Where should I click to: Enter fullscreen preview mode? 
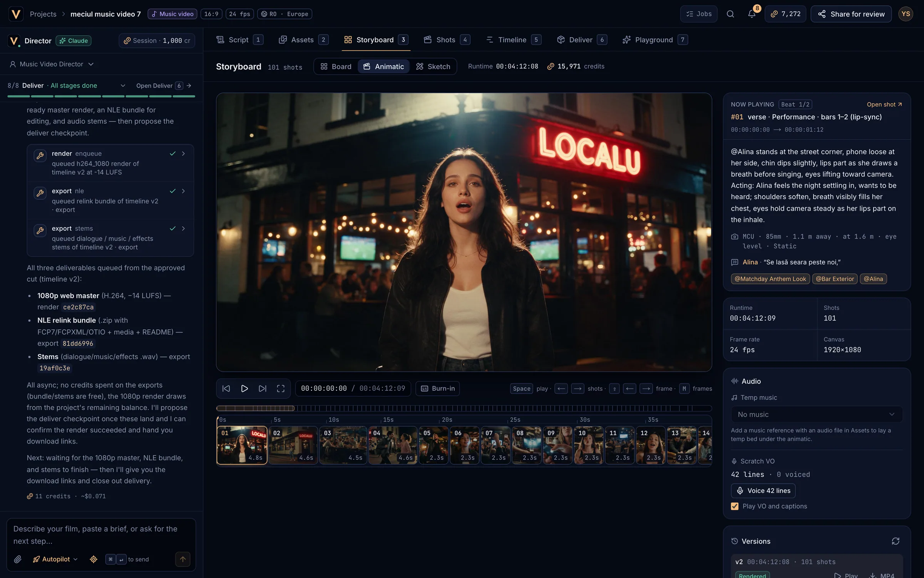pos(281,388)
